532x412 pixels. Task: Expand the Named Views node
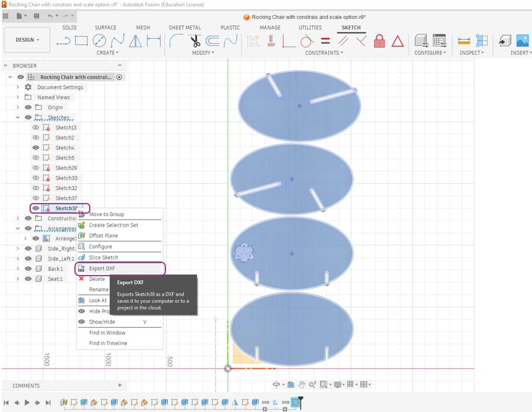(18, 97)
